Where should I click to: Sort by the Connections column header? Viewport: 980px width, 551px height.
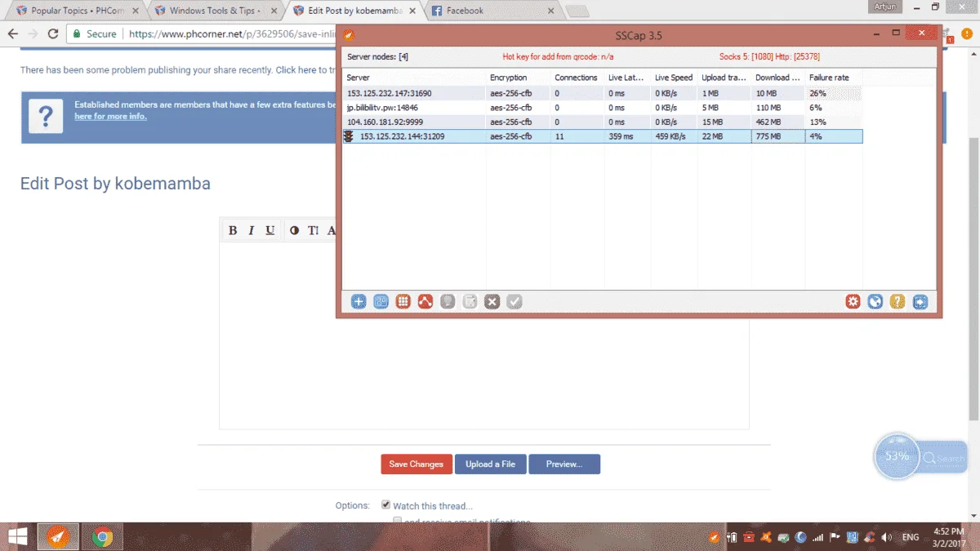tap(577, 78)
